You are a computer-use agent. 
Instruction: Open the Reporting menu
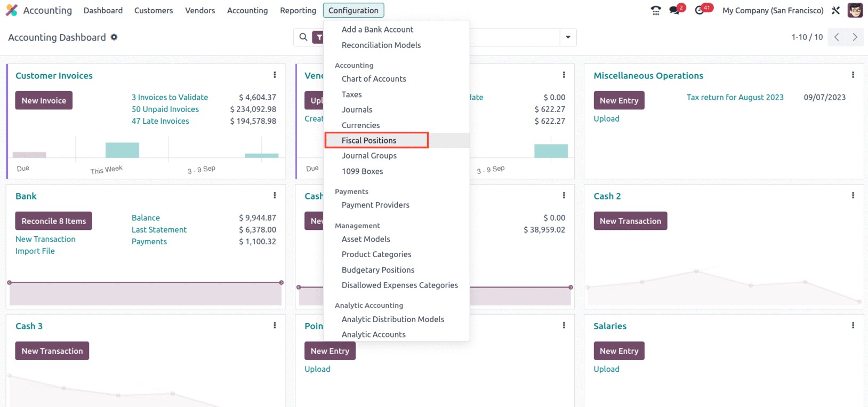pos(298,10)
